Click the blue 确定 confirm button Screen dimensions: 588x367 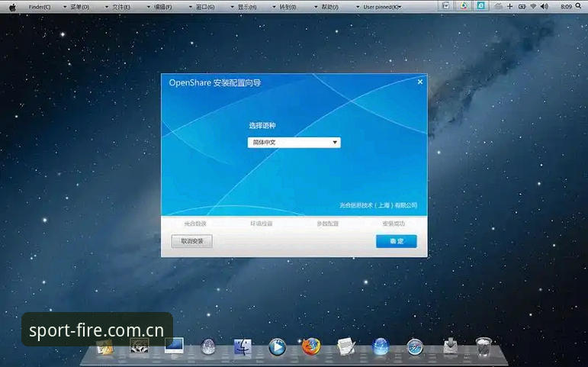tap(397, 241)
